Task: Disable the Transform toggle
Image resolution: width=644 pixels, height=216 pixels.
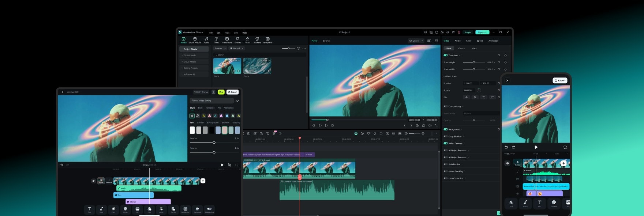Action: (446, 56)
